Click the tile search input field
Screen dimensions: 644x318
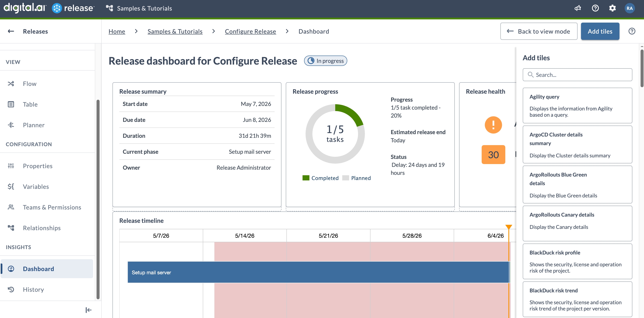577,75
